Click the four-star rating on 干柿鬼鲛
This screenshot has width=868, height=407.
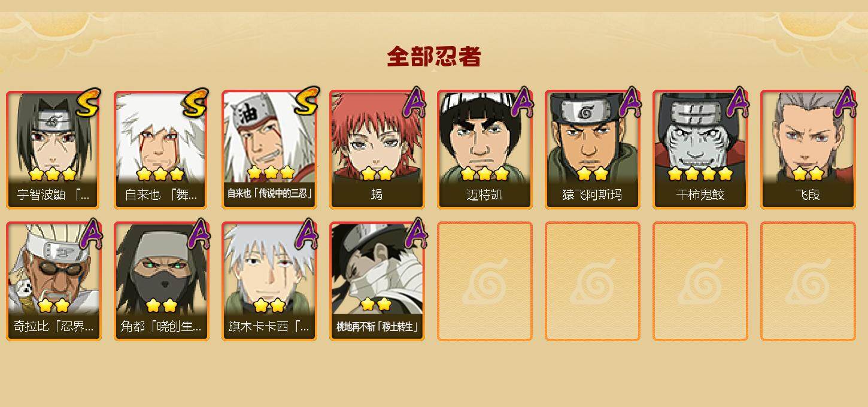coord(700,174)
